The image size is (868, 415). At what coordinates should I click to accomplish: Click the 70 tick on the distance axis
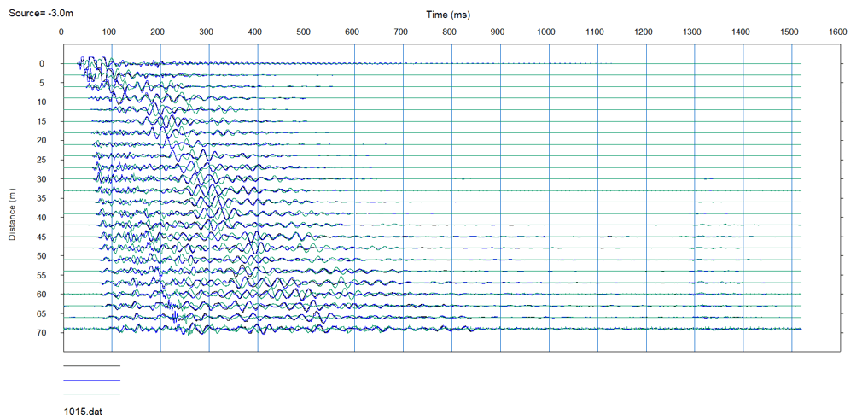point(40,333)
